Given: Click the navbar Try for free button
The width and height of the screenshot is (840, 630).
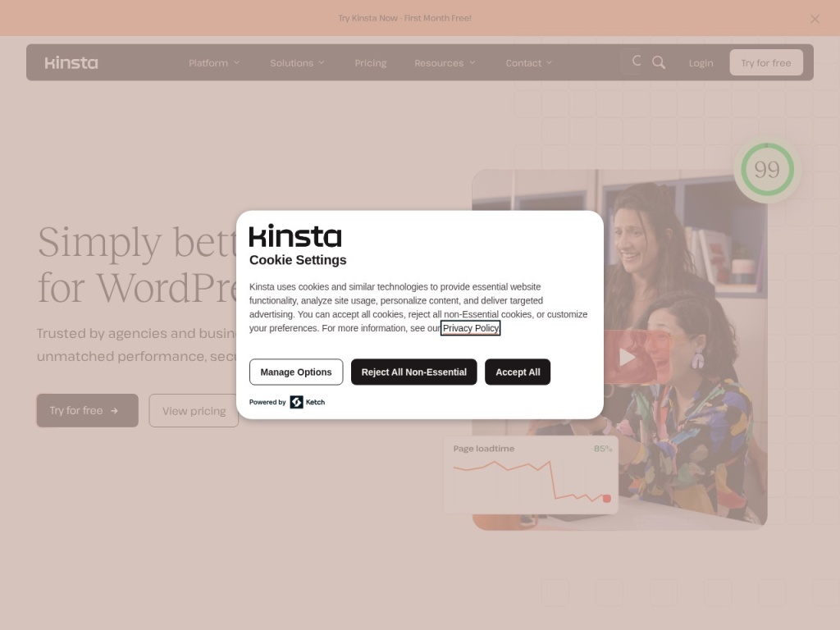Looking at the screenshot, I should [766, 62].
